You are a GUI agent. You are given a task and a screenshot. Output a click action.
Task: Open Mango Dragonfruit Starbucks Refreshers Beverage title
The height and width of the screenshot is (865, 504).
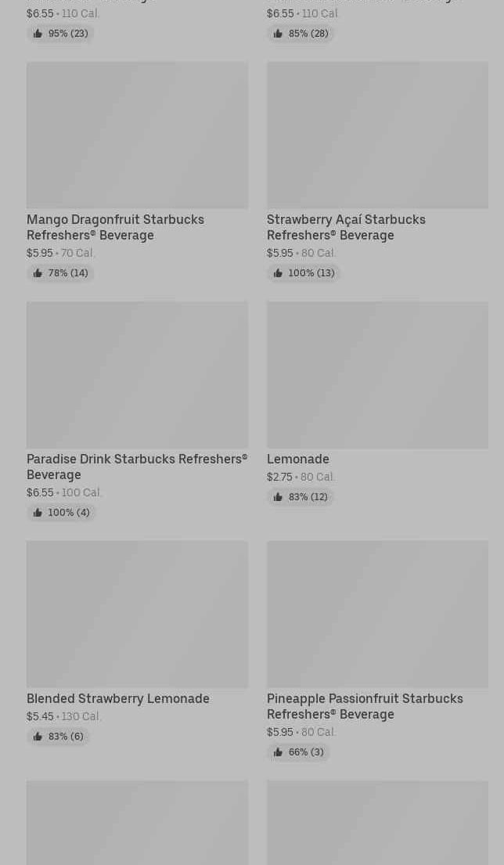pyautogui.click(x=115, y=227)
